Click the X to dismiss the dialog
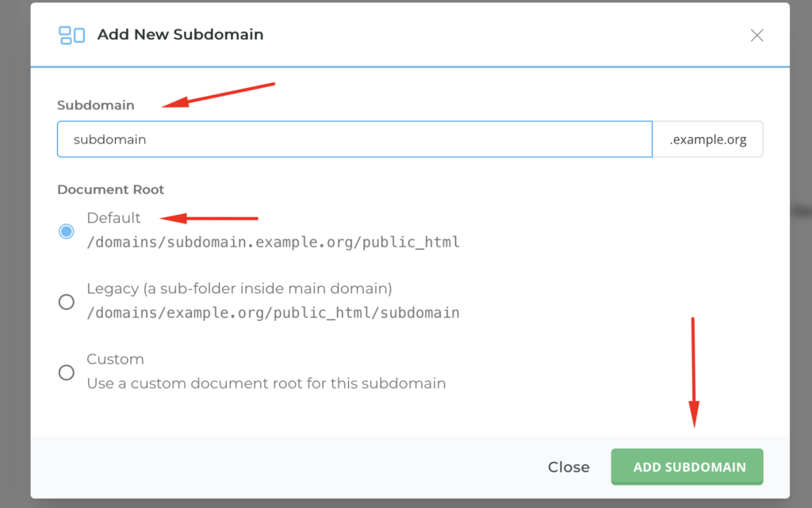 tap(756, 35)
